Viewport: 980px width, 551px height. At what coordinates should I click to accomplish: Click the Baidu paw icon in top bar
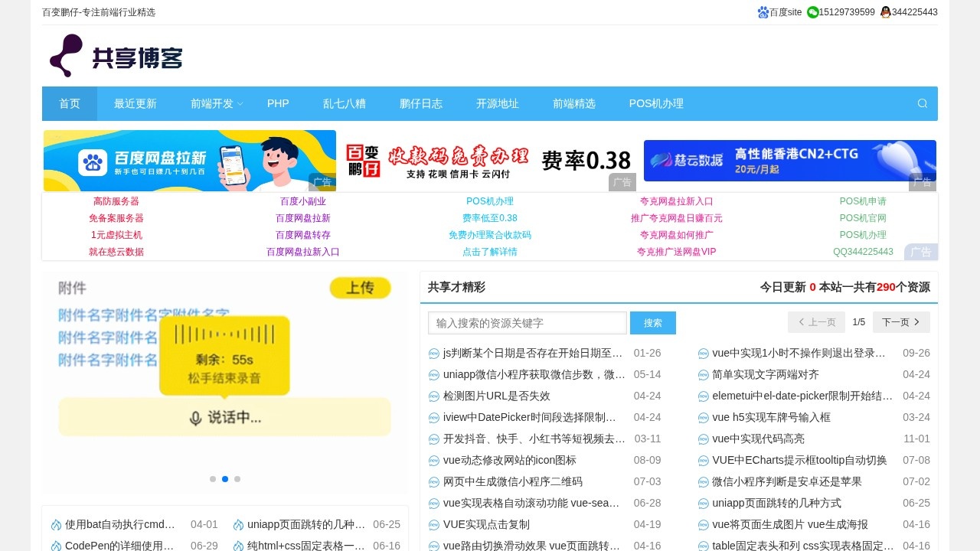pos(763,12)
